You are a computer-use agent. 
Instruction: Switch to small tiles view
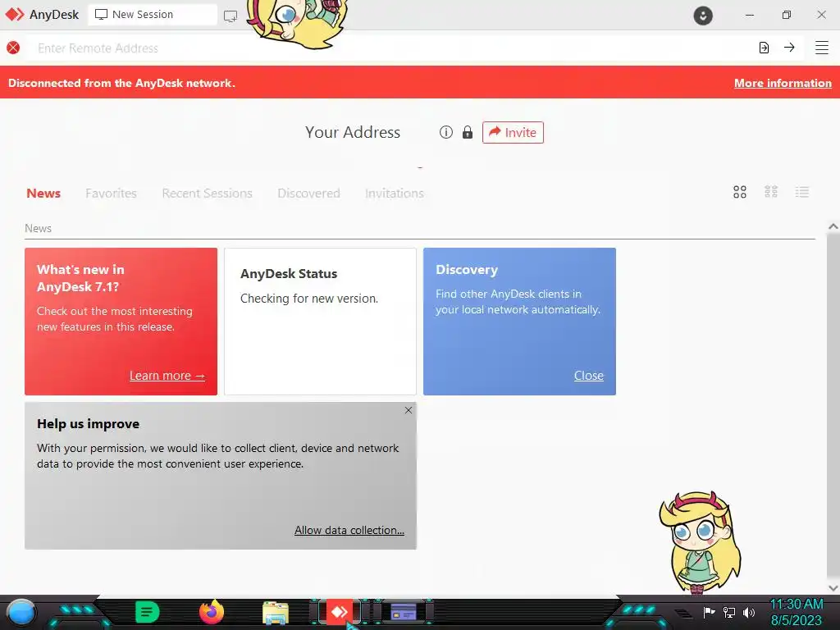(771, 192)
